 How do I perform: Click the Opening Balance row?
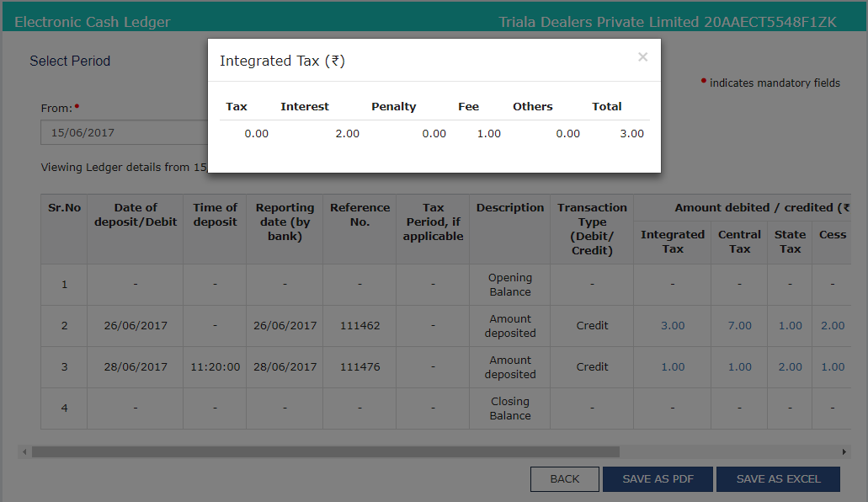pyautogui.click(x=509, y=284)
